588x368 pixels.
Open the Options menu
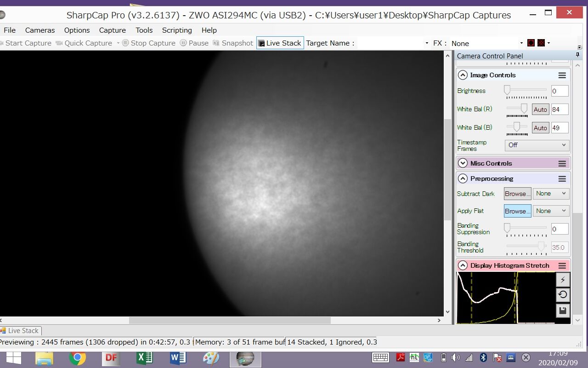coord(77,30)
